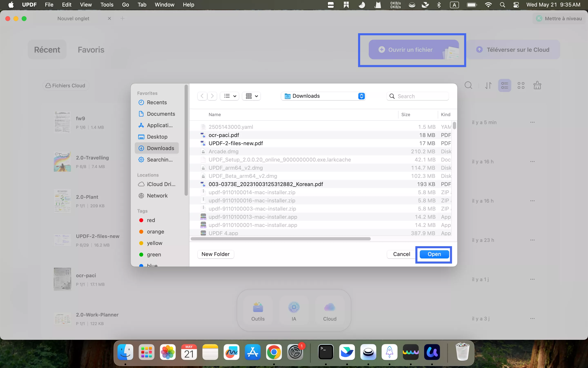Switch to grid view layout
This screenshot has height=368, width=588.
tap(521, 85)
